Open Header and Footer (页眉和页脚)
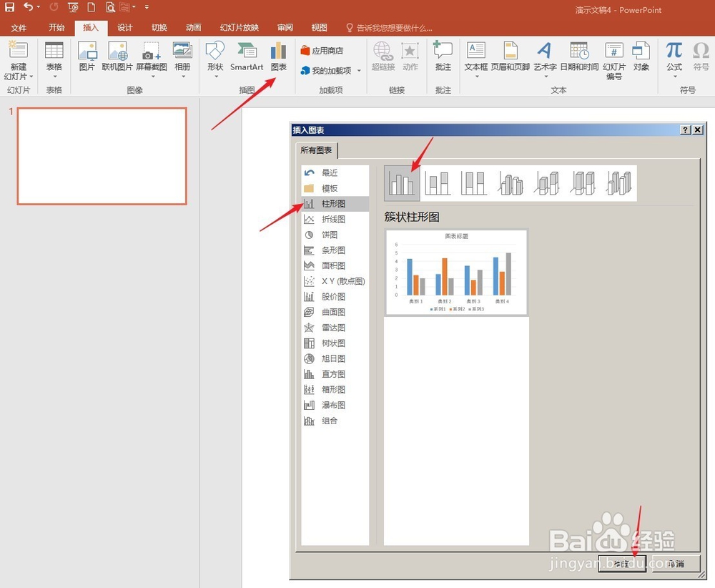Viewport: 715px width, 588px height. [511, 57]
